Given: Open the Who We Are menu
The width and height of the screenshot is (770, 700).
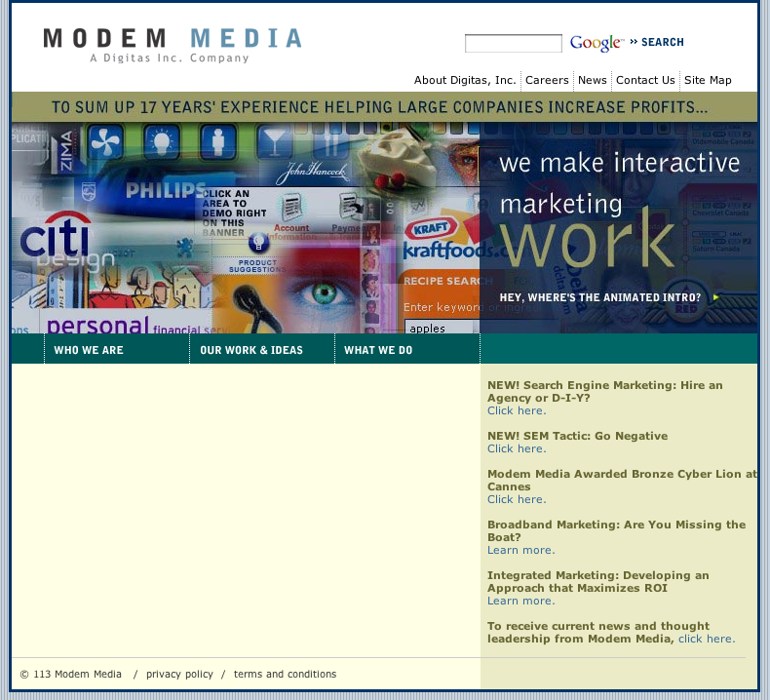Looking at the screenshot, I should (x=89, y=350).
